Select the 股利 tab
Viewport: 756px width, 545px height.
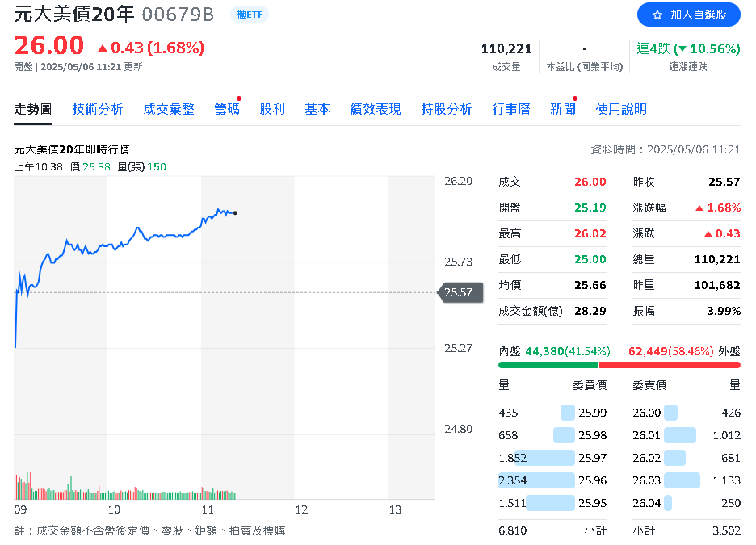tap(272, 109)
